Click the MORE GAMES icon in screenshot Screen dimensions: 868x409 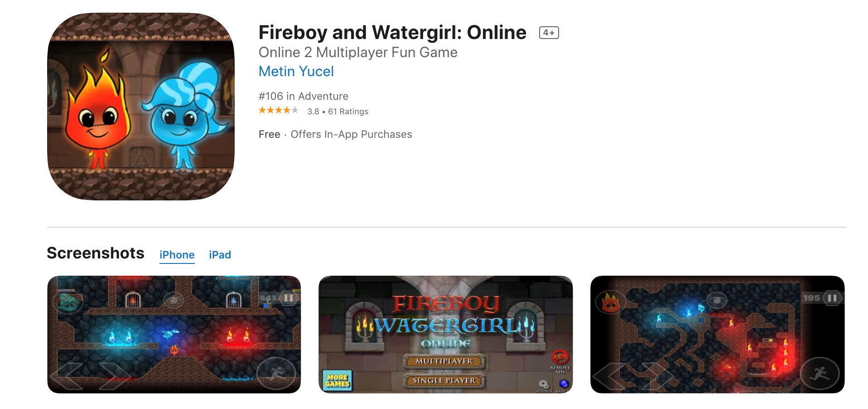[x=337, y=380]
